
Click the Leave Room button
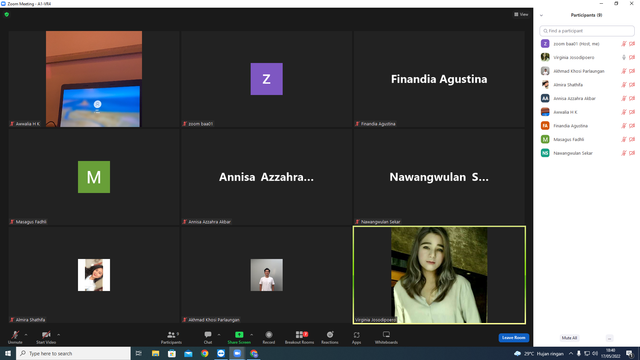[513, 338]
